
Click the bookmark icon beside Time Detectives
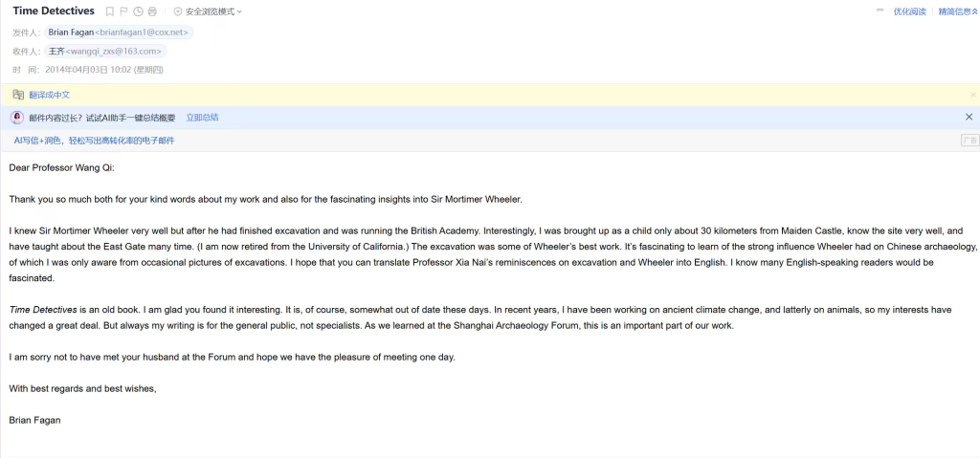110,11
